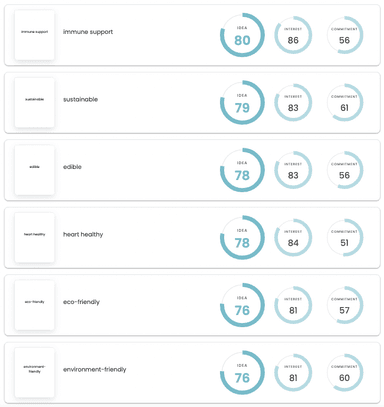Open the sustainable idea title
This screenshot has width=384, height=407.
(x=81, y=99)
